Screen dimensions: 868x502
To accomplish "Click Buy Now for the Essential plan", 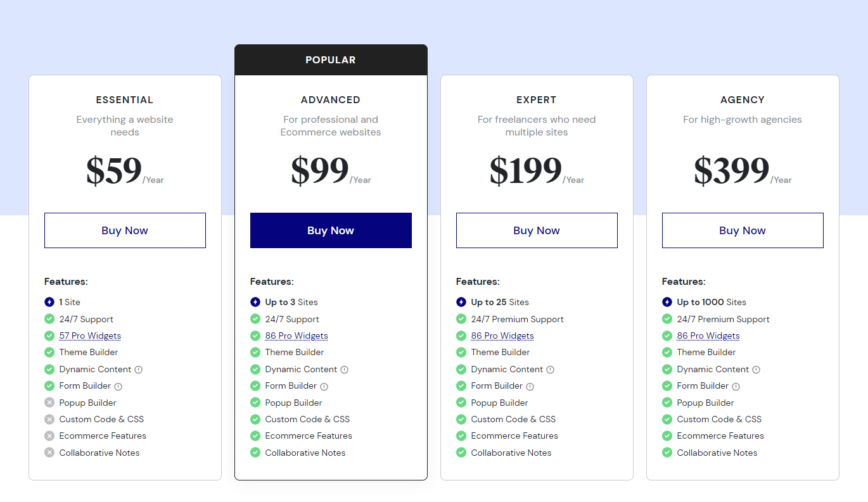I will pos(125,230).
